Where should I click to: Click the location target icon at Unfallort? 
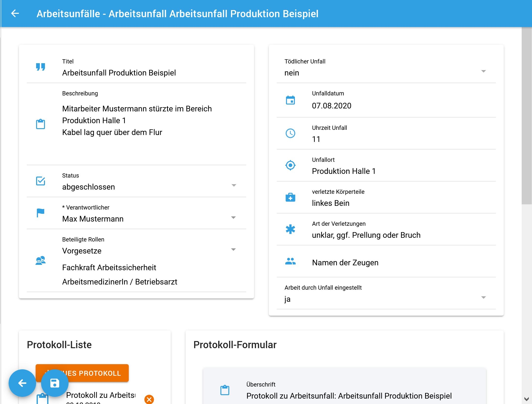click(290, 165)
